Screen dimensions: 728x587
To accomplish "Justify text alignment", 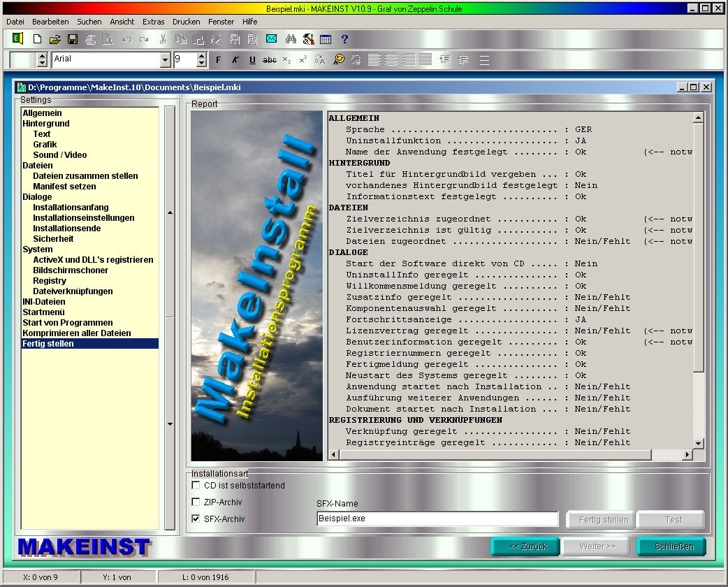I will [x=425, y=59].
